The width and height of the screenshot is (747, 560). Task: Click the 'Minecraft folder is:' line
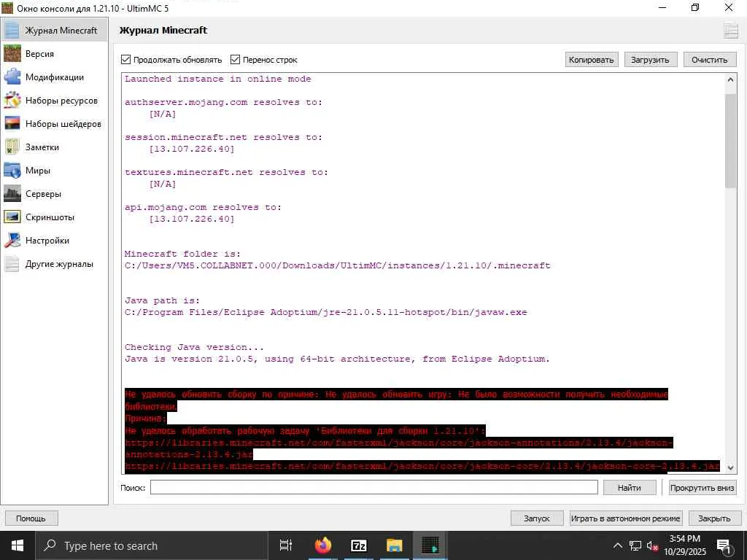182,254
